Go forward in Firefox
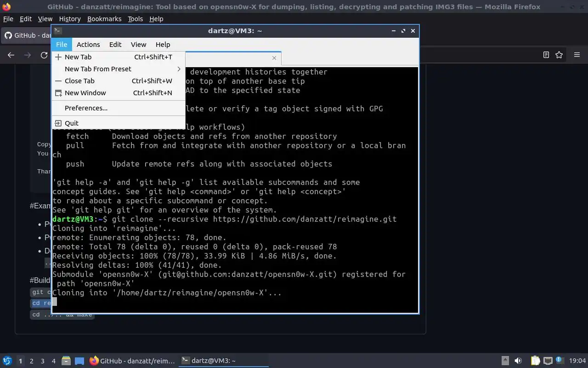The image size is (588, 368). [x=28, y=55]
